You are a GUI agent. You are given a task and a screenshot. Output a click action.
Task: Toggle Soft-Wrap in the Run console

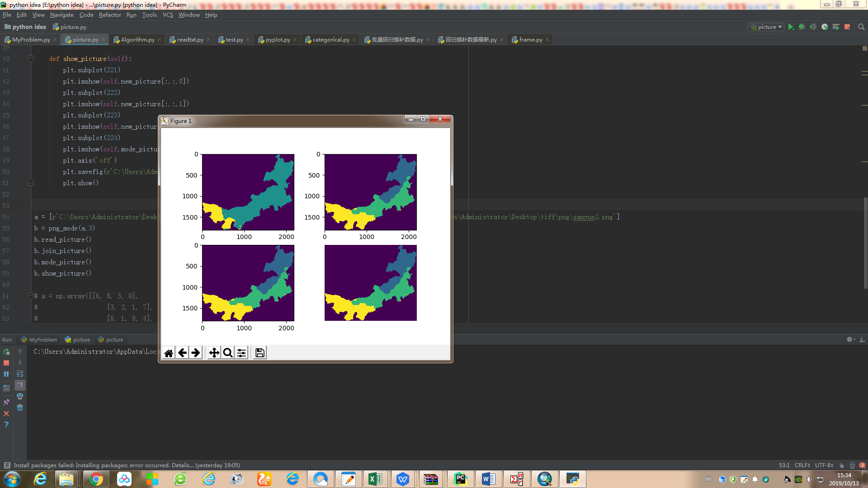tap(20, 374)
